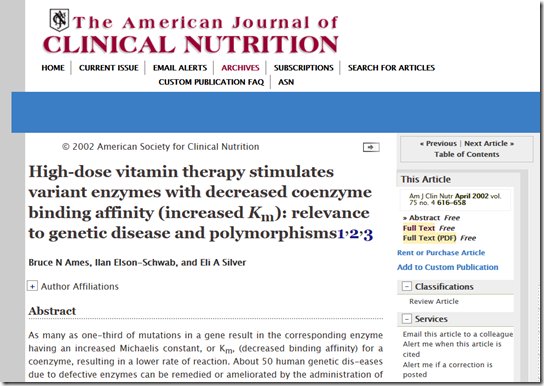Click the Abstract section heading
This screenshot has height=386, width=544.
click(x=52, y=311)
